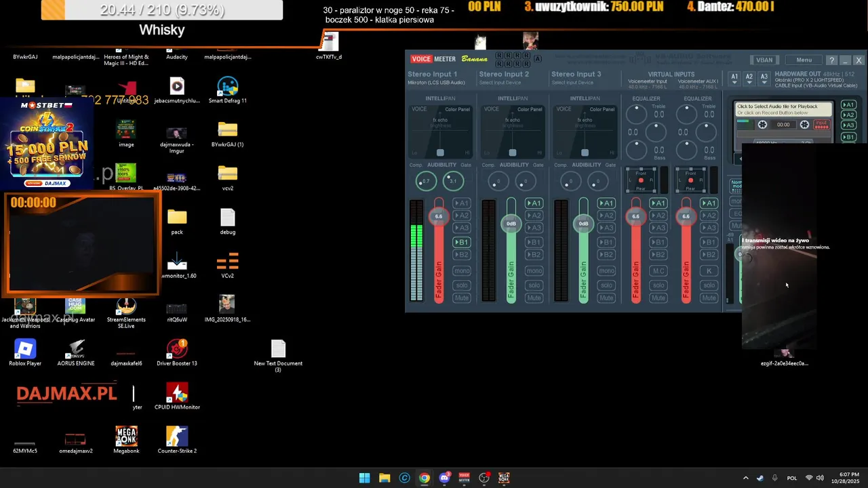Toggle B1 routing on Stereo Input 1
This screenshot has height=488, width=868.
[x=462, y=242]
